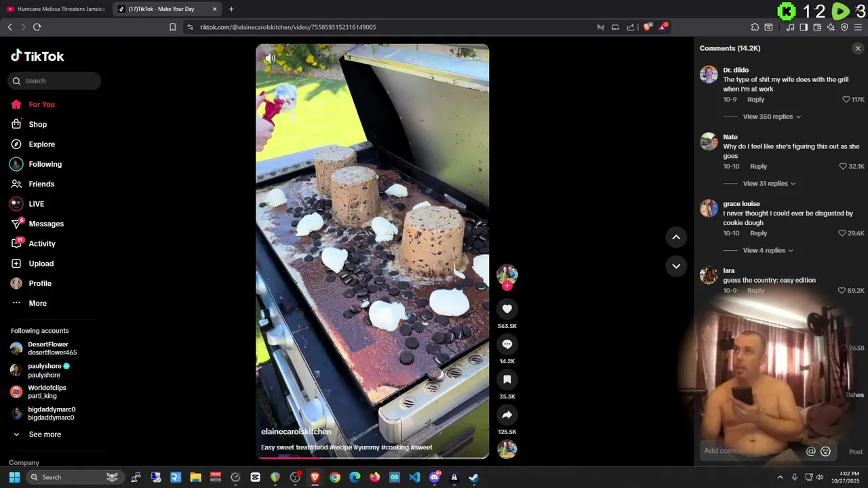Go to the previous video arrow
Image resolution: width=868 pixels, height=488 pixels.
676,237
